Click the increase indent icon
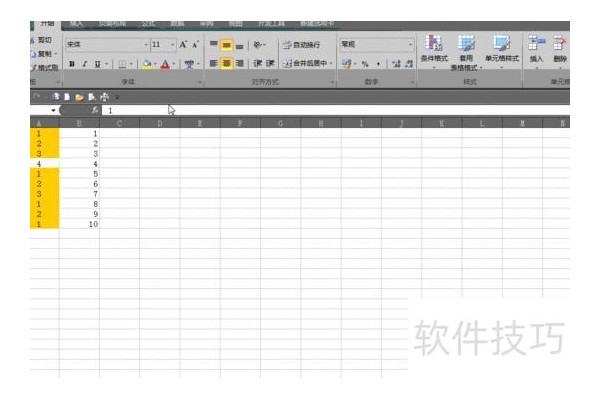 (x=270, y=63)
